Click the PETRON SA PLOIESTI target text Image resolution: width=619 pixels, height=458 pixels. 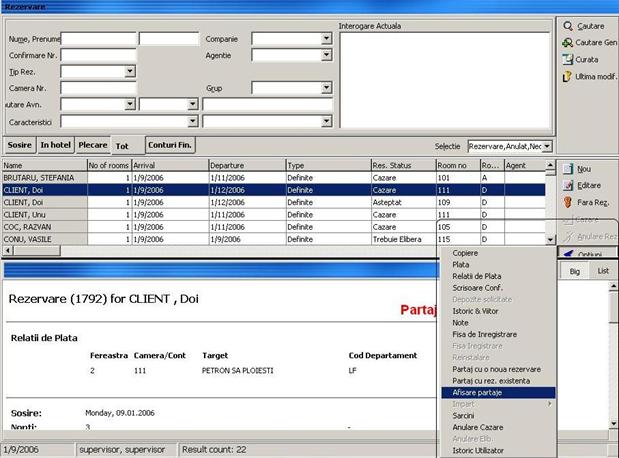tap(237, 370)
